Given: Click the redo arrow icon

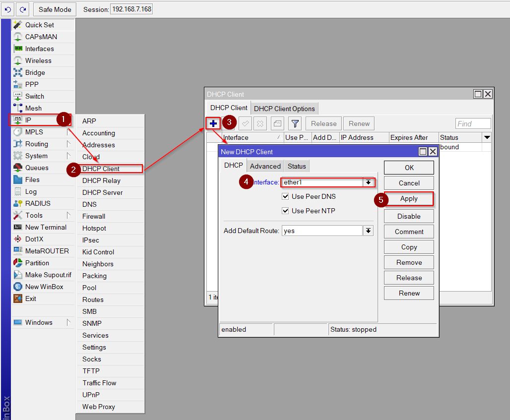Looking at the screenshot, I should pyautogui.click(x=23, y=9).
